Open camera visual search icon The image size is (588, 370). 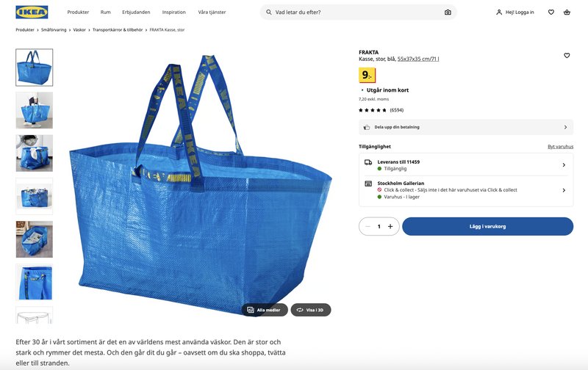tap(448, 12)
